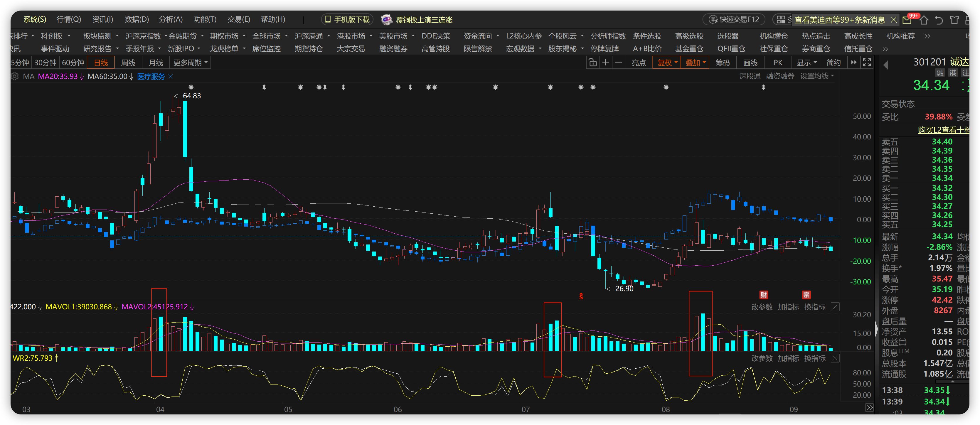
Task: Remove the 医疗服务 overlay via its X
Action: [x=171, y=77]
